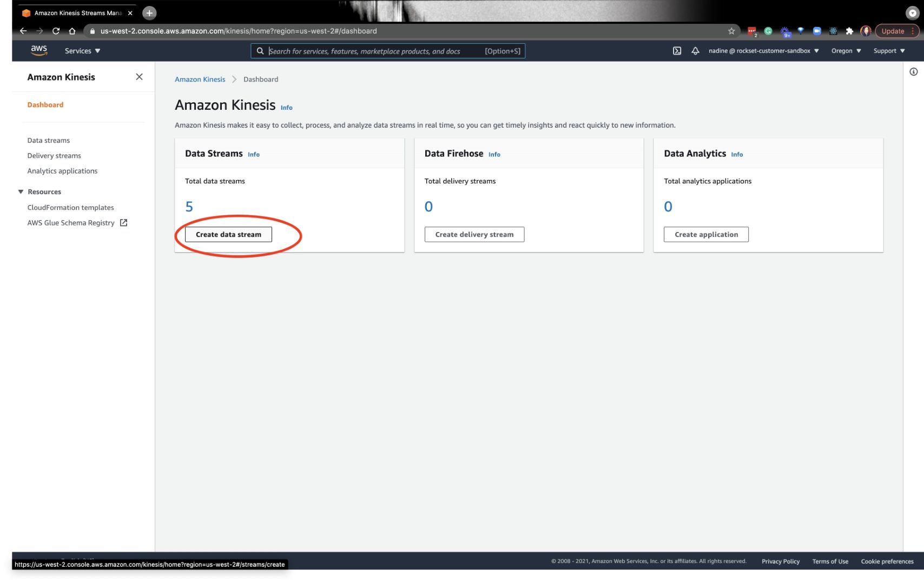Launch AWS CloudShell from the top bar icon
Screen dimensions: 924x584
677,51
